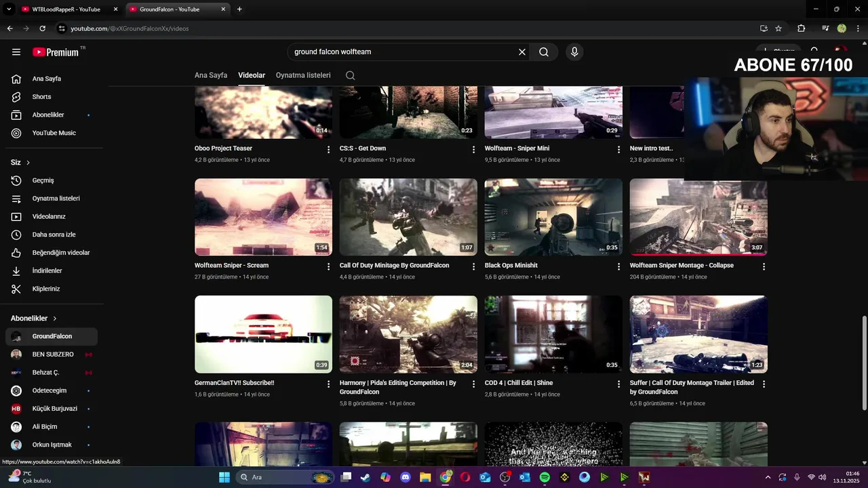Click the YouTube Premium logo

point(56,52)
